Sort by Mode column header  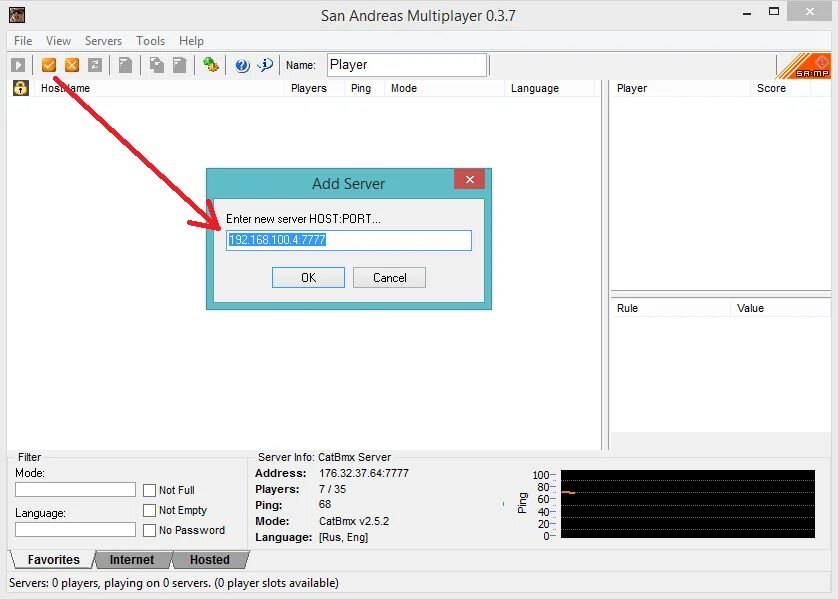click(x=444, y=88)
